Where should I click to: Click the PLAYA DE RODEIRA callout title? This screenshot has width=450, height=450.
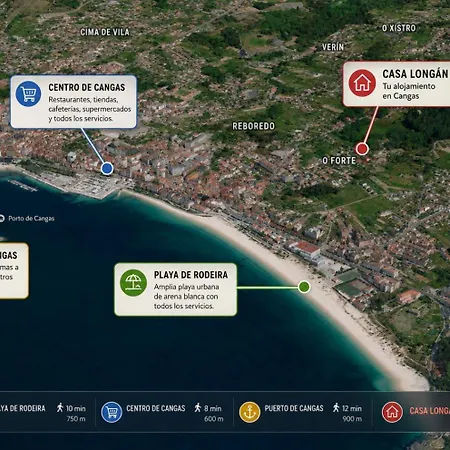[x=191, y=275]
